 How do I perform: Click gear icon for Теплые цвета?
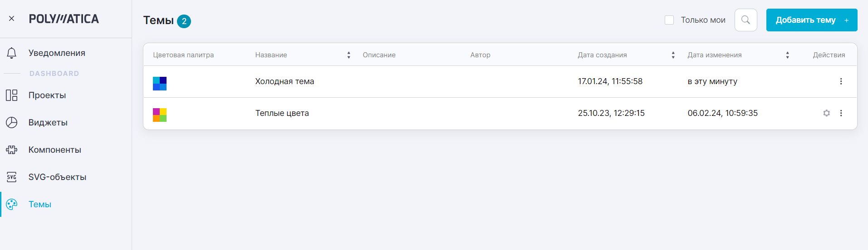[827, 113]
